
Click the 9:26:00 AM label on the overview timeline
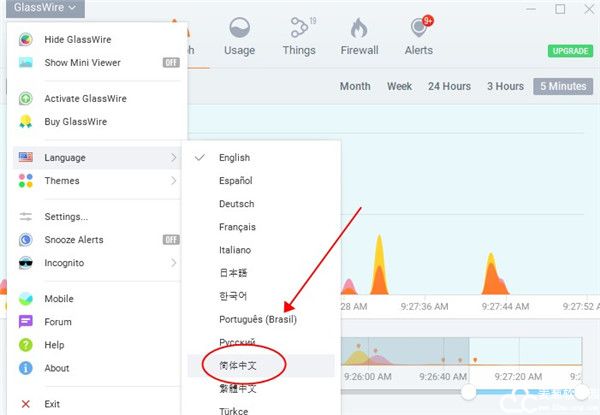point(368,377)
